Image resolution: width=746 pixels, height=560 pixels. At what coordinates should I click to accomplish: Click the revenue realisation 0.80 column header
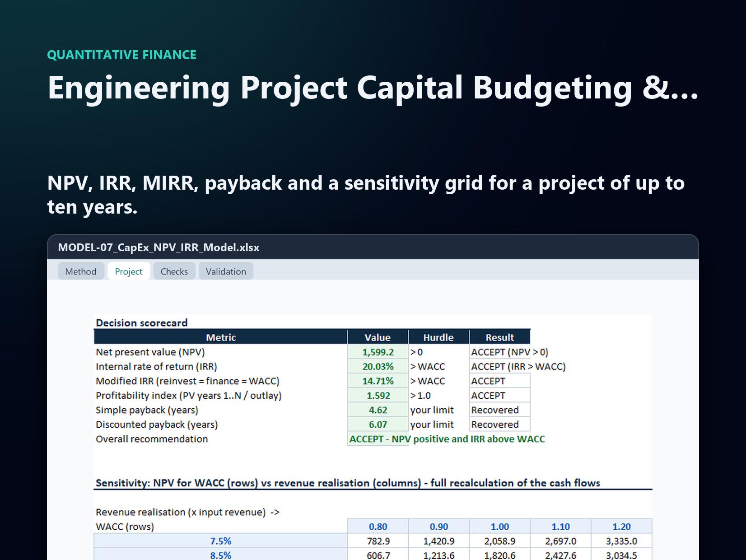click(378, 526)
